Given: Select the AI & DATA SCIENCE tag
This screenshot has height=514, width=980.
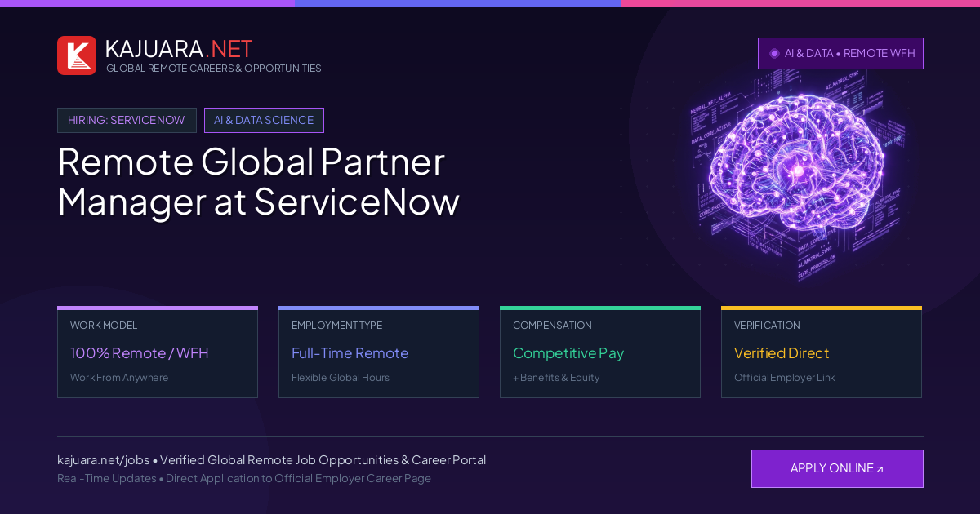Looking at the screenshot, I should tap(264, 120).
